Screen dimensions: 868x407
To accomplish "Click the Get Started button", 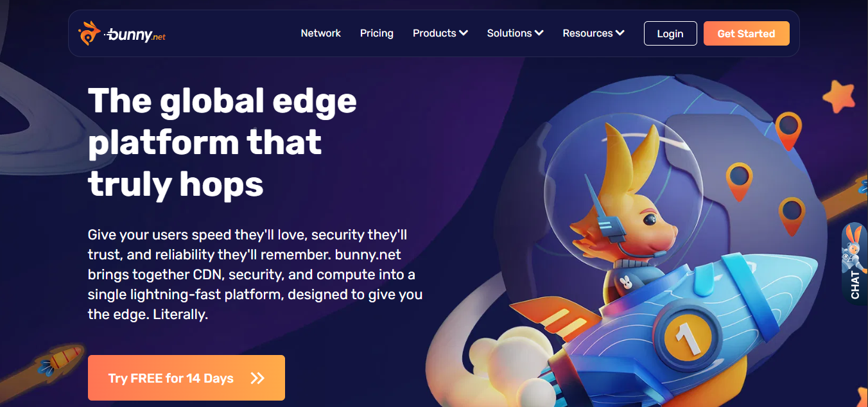I will click(x=746, y=33).
